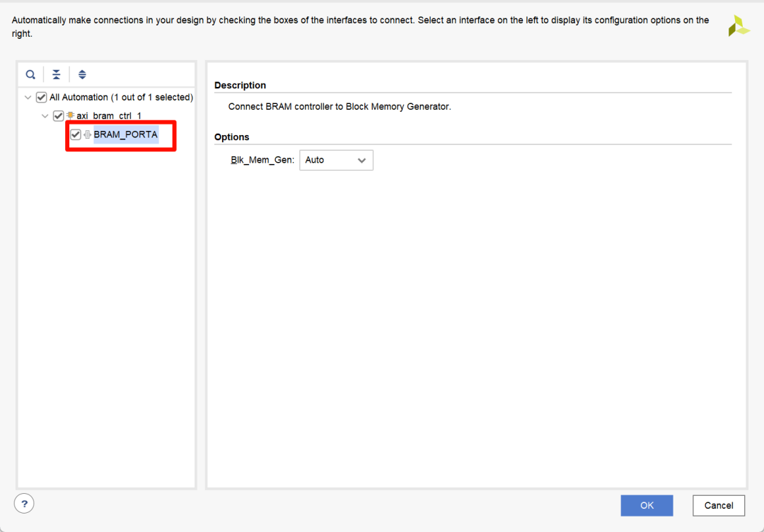Expand all tree items using the toolbar icon
The image size is (764, 532).
pos(82,74)
